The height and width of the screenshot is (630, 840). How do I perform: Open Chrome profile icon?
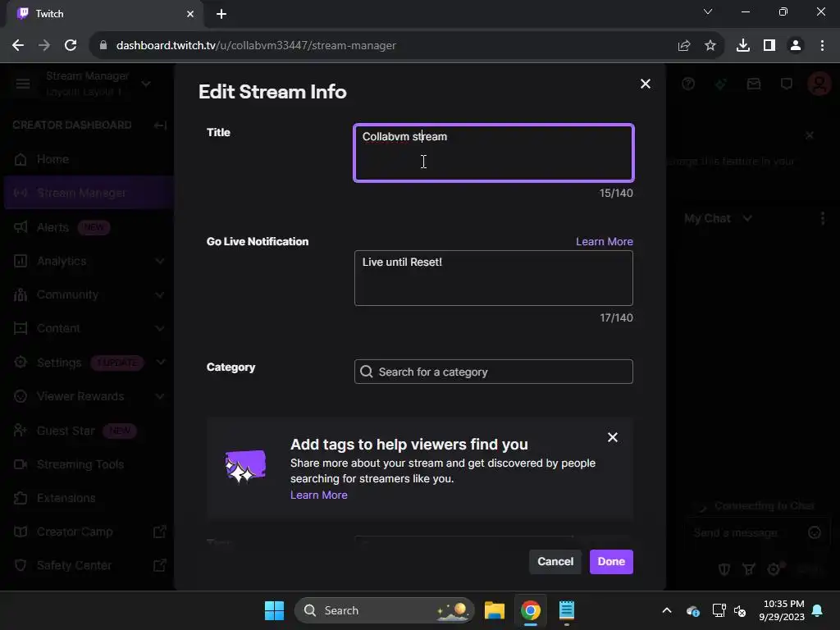(796, 46)
